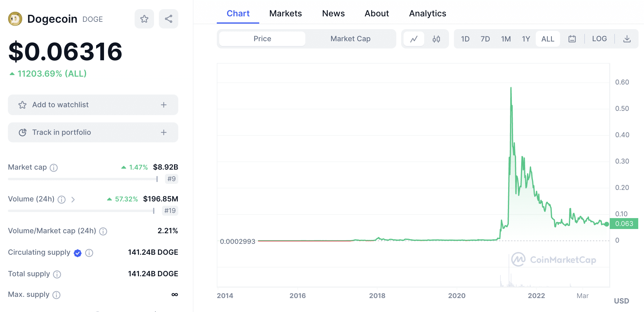Click the pie icon in Track in portfolio
Viewport: 644px width, 312px height.
click(x=22, y=132)
